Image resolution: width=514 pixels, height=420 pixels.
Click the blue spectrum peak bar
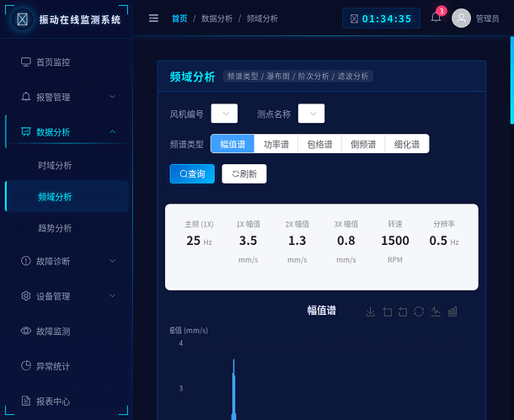[233, 390]
